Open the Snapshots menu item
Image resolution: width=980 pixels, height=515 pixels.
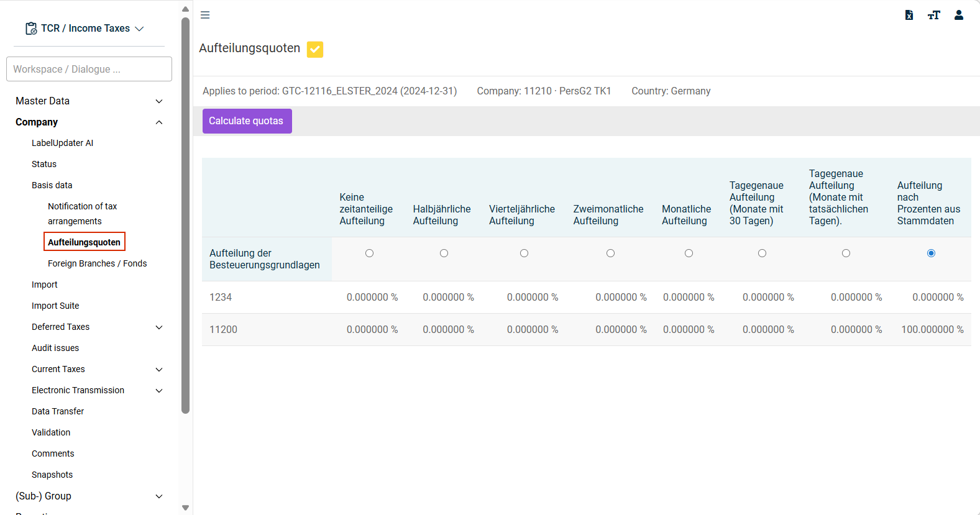52,475
